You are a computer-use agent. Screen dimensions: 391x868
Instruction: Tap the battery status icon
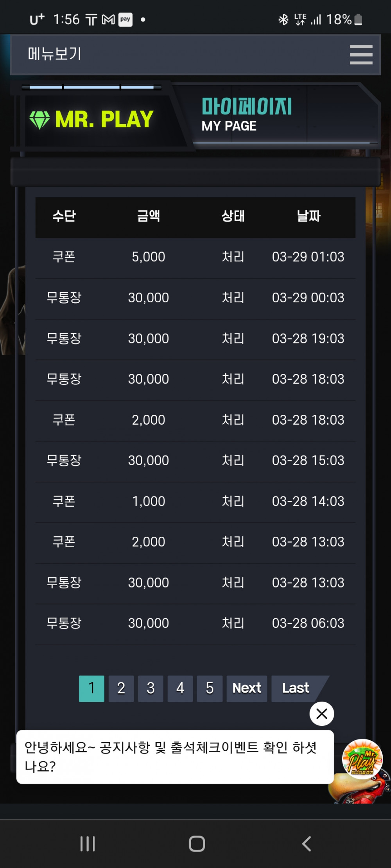click(358, 20)
